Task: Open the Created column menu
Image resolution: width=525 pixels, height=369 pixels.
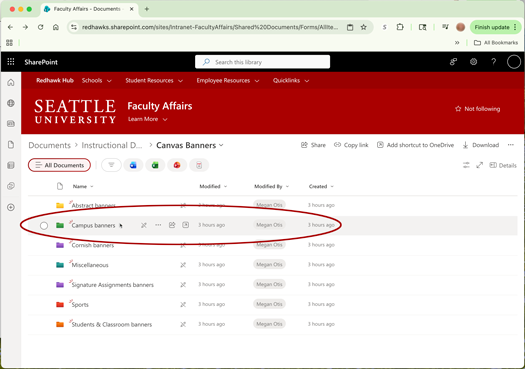Action: 321,187
